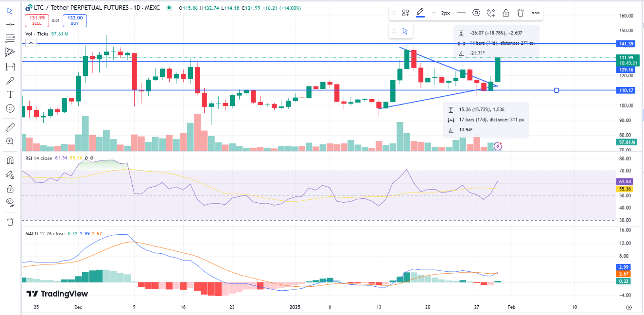Activate the zoom in tool
This screenshot has height=315, width=644.
10,141
